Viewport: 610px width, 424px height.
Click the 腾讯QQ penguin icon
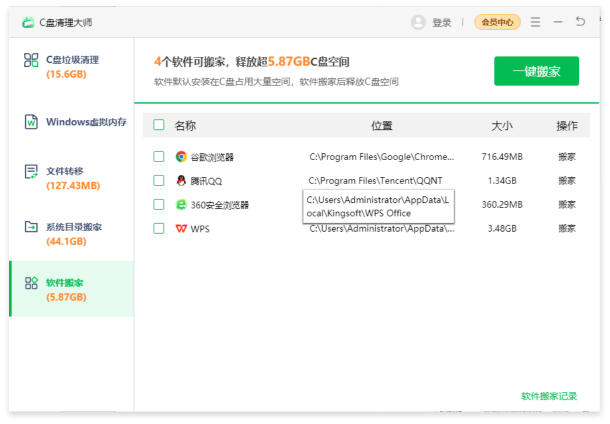(x=181, y=181)
